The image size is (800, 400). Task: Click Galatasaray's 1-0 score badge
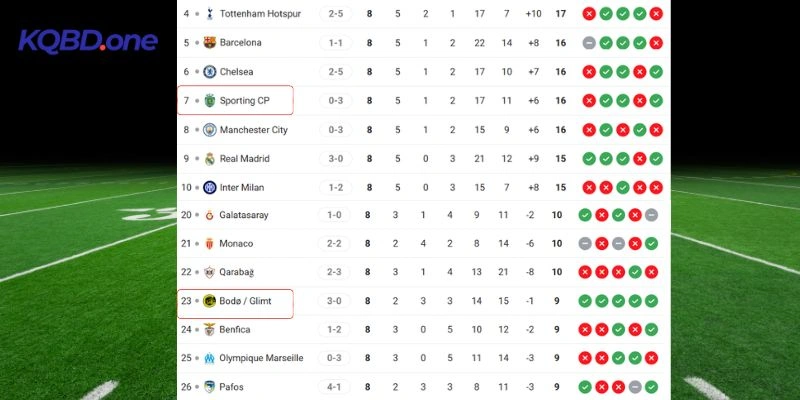click(x=336, y=215)
